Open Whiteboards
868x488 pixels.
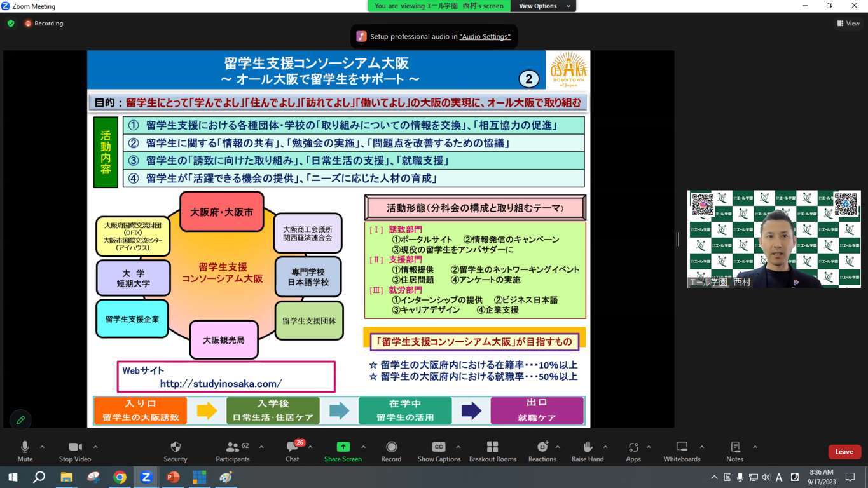(681, 447)
